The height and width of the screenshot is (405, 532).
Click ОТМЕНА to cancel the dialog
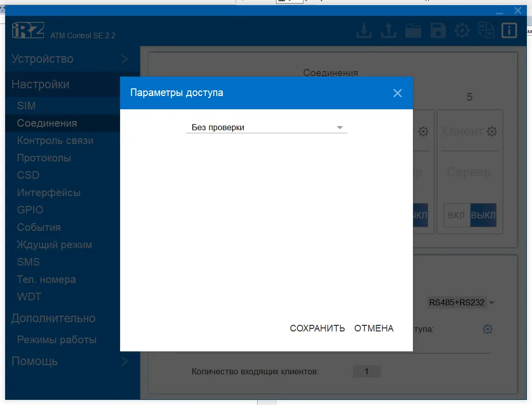pyautogui.click(x=374, y=328)
